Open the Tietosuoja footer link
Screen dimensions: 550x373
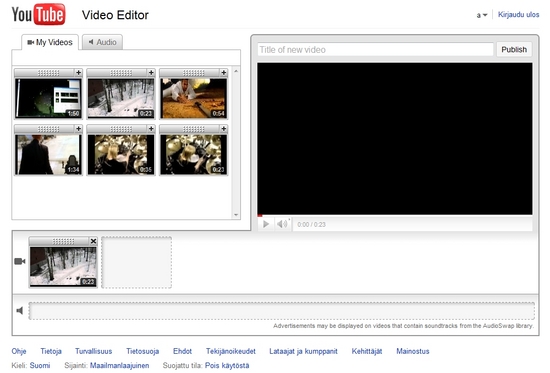click(x=143, y=351)
